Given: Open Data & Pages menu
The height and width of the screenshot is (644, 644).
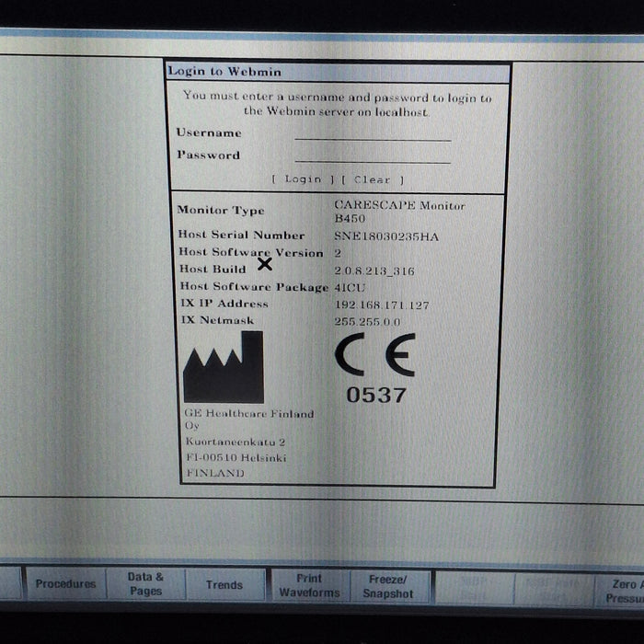Looking at the screenshot, I should [x=145, y=583].
